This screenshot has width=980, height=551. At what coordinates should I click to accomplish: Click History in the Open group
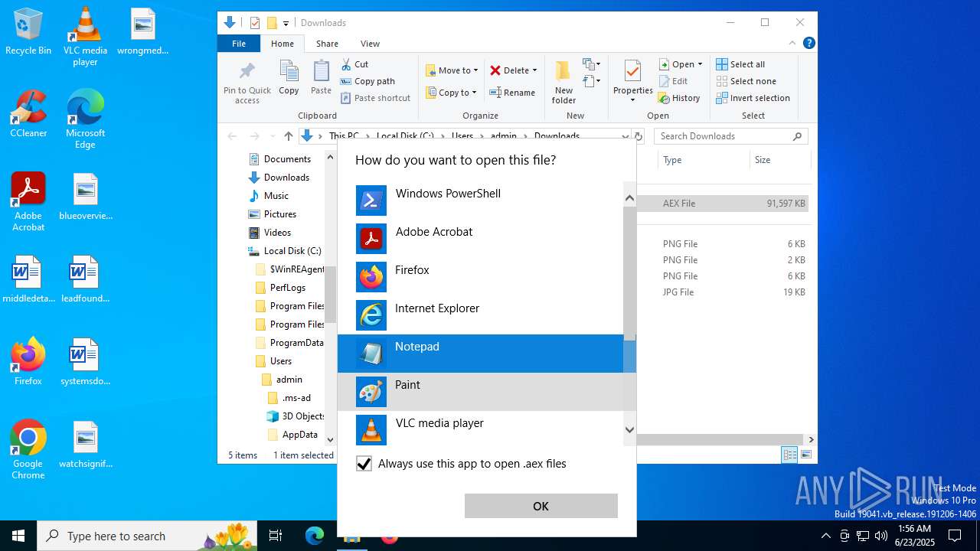point(679,98)
